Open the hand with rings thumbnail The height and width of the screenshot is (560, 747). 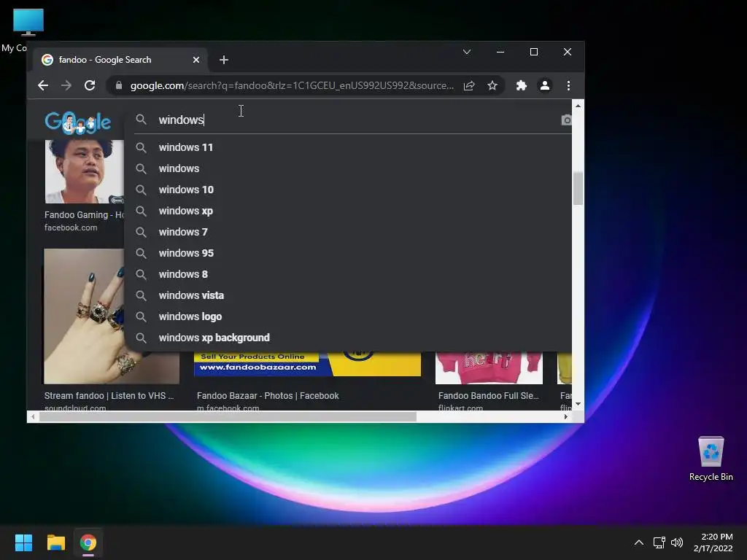click(x=85, y=316)
